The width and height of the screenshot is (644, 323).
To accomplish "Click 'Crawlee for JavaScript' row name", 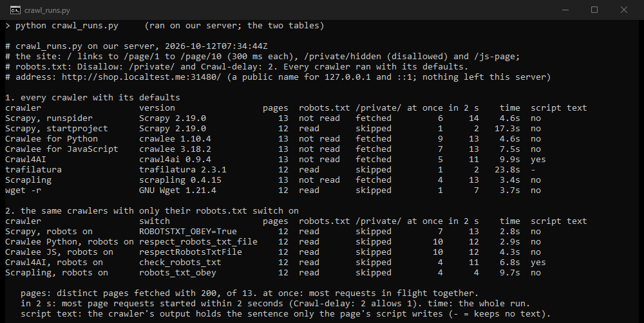I will 62,149.
